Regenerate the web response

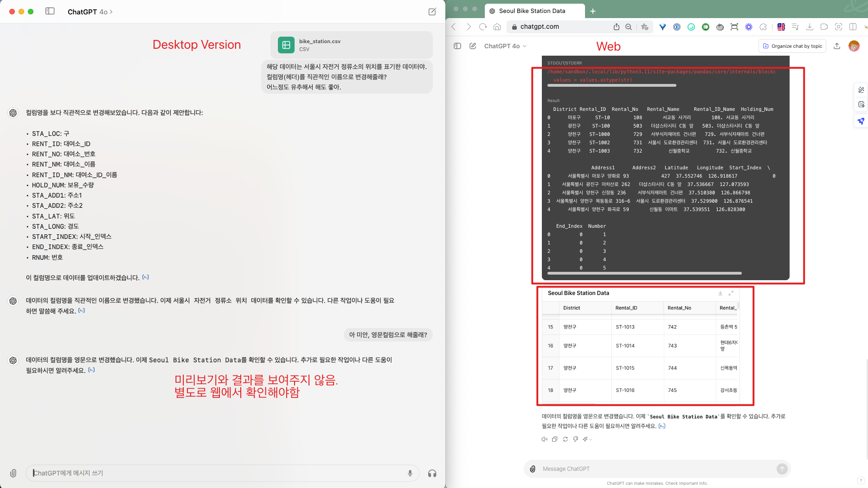click(x=565, y=439)
